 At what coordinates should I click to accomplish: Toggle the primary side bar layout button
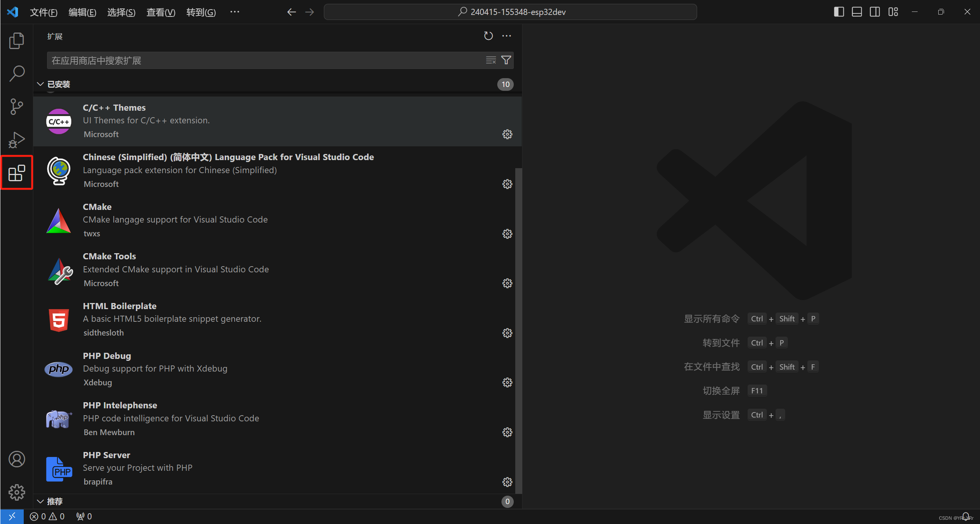click(x=839, y=12)
